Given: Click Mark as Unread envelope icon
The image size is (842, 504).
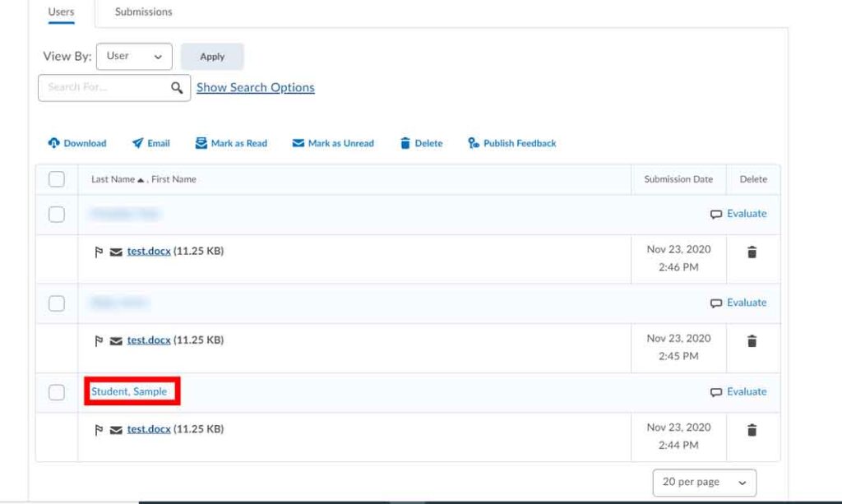Looking at the screenshot, I should point(298,143).
